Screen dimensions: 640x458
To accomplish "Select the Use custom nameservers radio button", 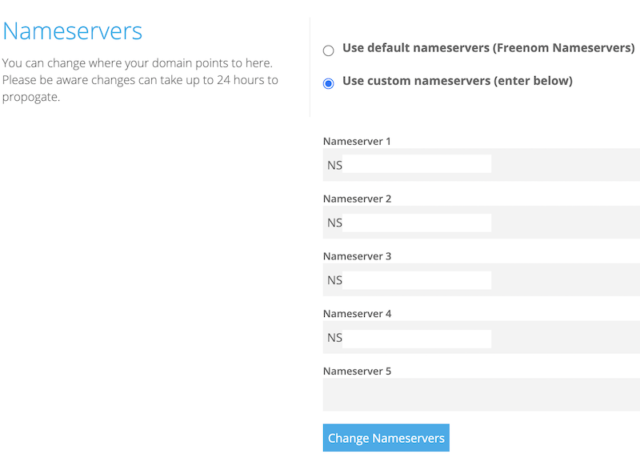I will coord(328,83).
